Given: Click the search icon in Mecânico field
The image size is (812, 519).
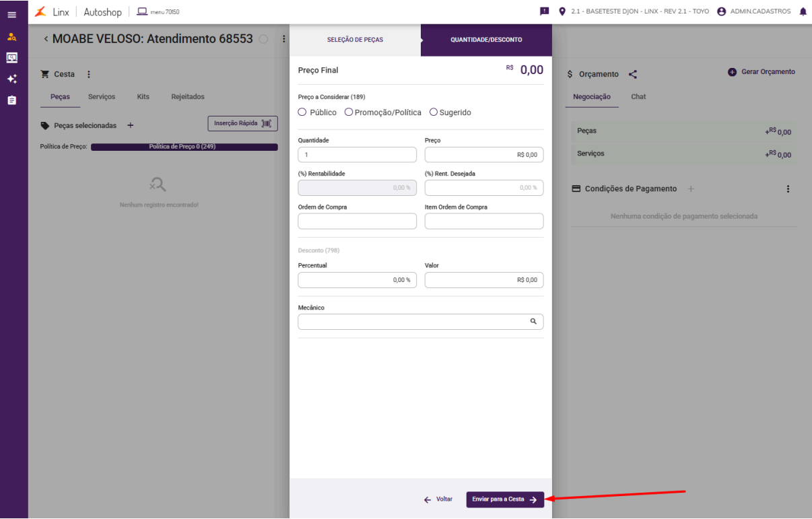Looking at the screenshot, I should [x=533, y=322].
